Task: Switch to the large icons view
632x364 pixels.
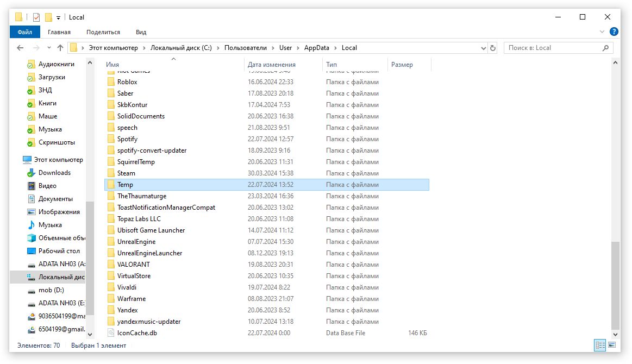Action: (612, 345)
